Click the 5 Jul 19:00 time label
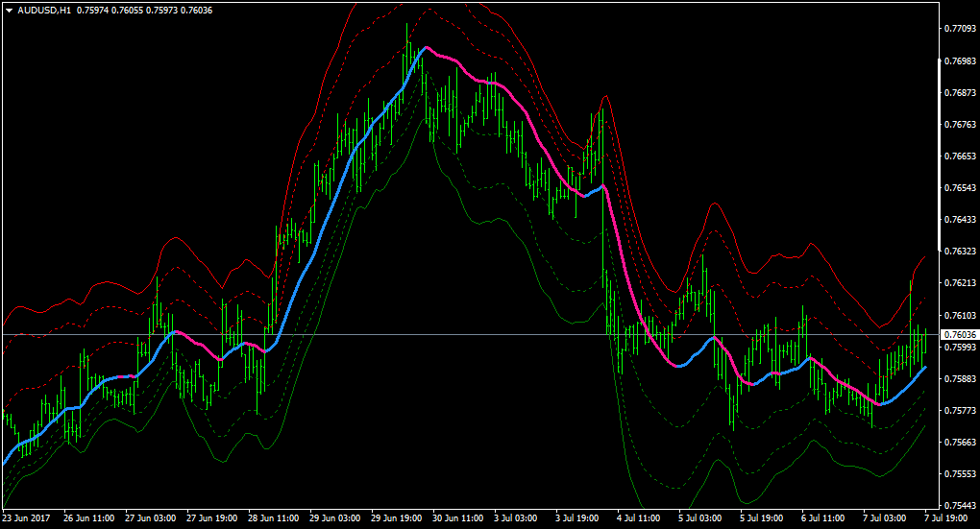This screenshot has height=529, width=980. click(761, 518)
